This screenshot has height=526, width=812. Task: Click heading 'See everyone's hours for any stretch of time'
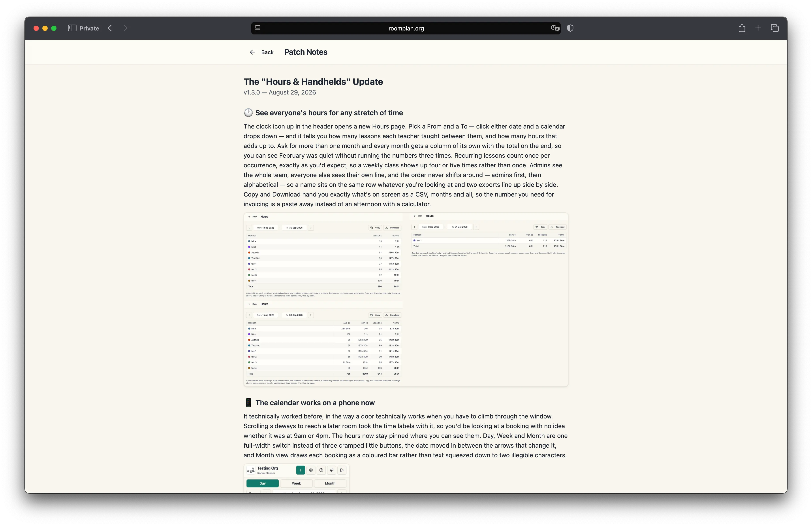click(329, 113)
